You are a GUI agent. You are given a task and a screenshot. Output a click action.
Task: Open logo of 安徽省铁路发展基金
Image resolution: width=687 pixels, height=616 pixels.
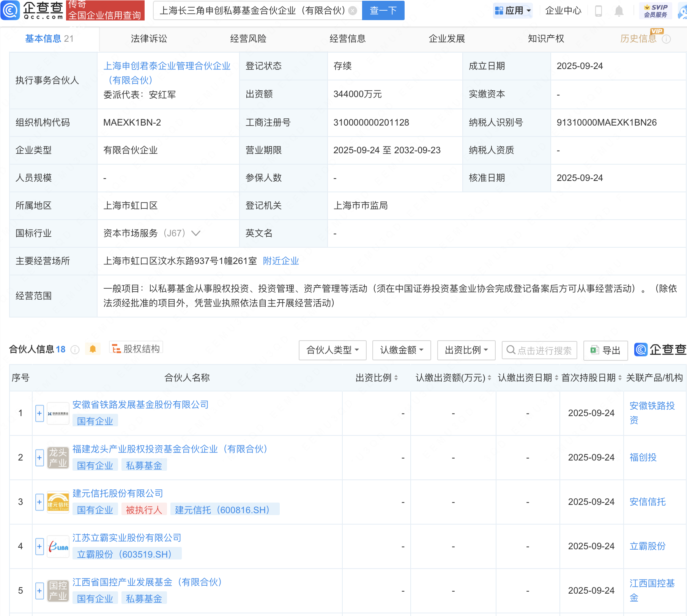click(58, 413)
